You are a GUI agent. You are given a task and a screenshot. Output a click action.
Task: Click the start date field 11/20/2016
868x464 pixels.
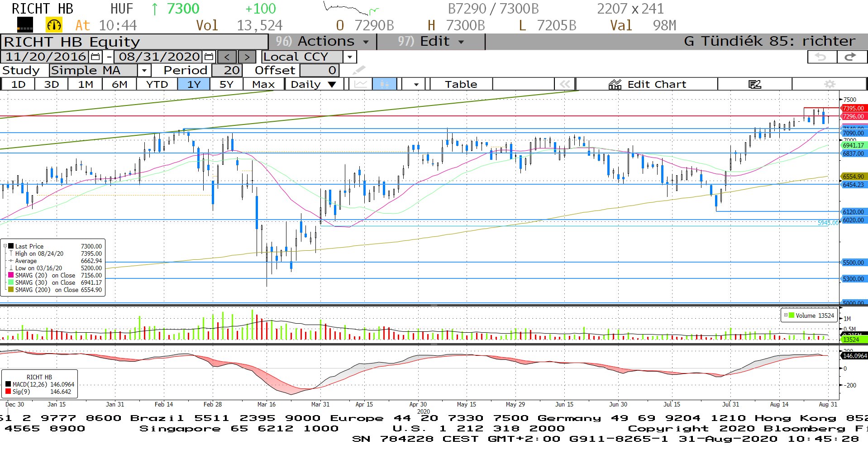point(45,57)
